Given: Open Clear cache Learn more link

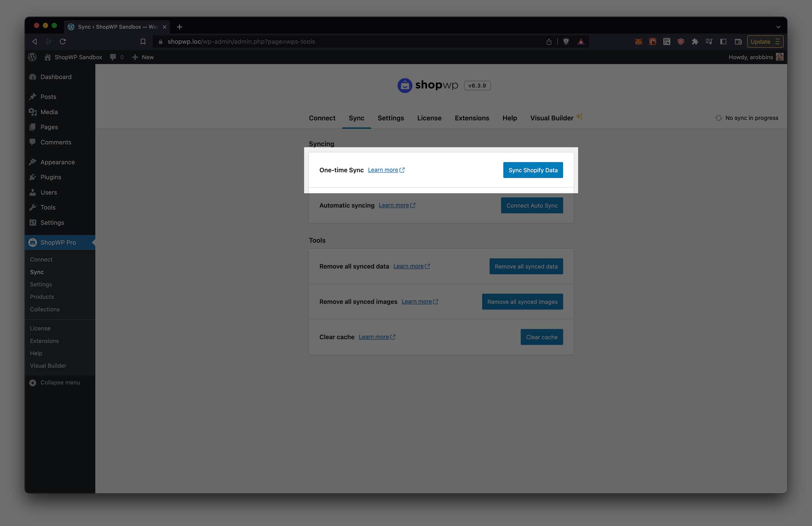Looking at the screenshot, I should coord(377,337).
